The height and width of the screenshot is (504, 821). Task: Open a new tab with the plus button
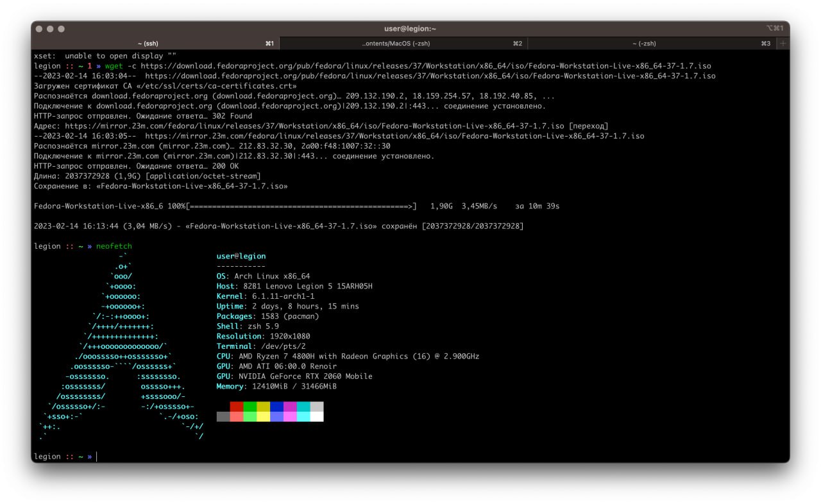point(783,44)
